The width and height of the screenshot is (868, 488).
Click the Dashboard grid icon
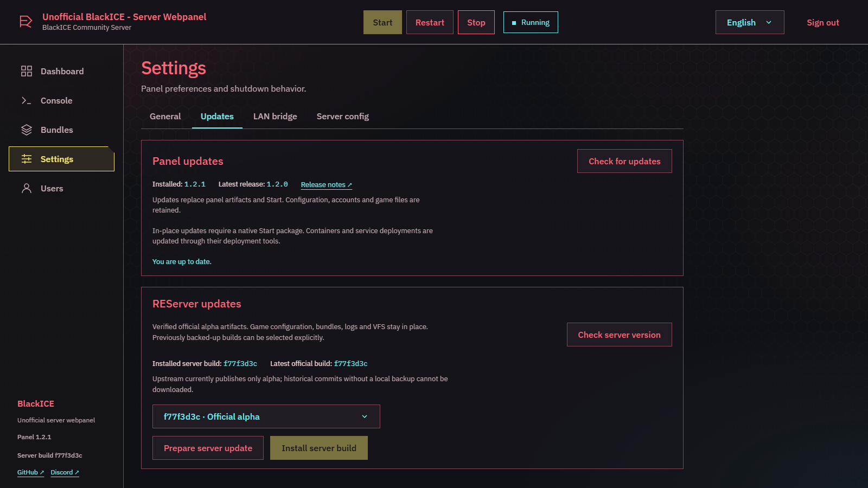click(27, 71)
